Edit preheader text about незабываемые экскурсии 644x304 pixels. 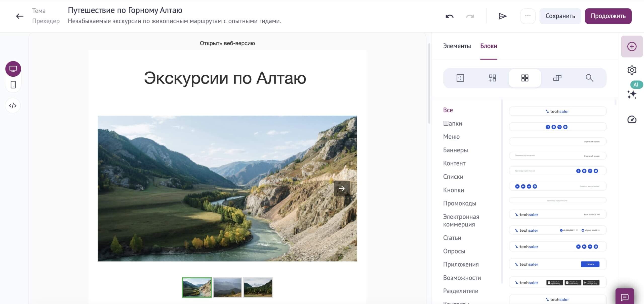(174, 21)
